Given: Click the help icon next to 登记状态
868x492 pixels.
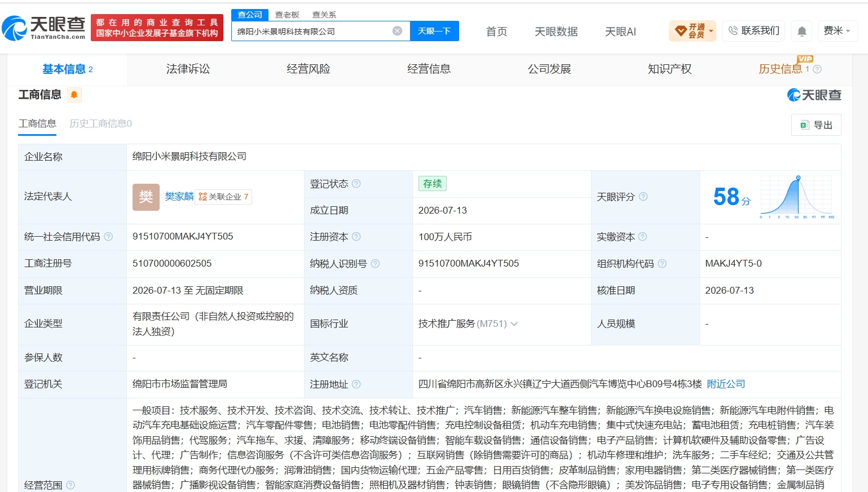Looking at the screenshot, I should pyautogui.click(x=356, y=184).
